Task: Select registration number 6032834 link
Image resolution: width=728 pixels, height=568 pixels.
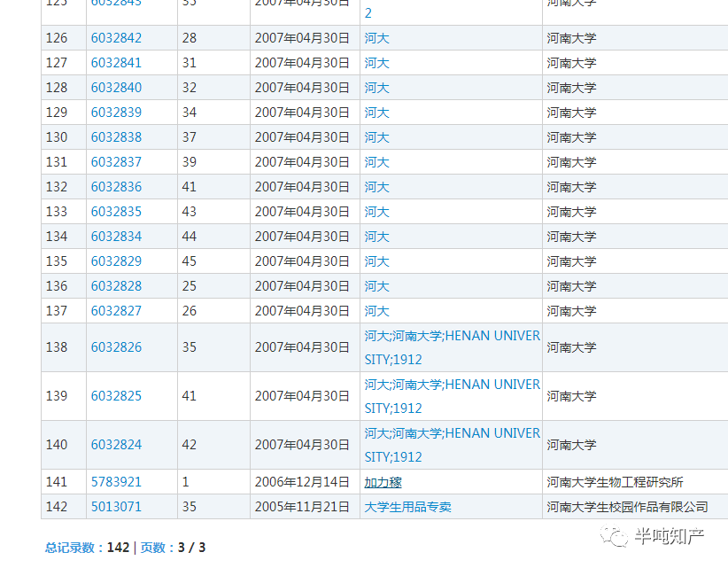Action: click(116, 237)
